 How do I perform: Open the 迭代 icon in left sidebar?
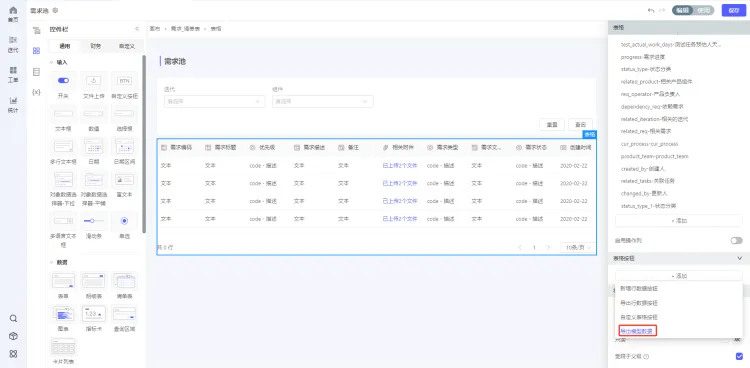pyautogui.click(x=13, y=40)
